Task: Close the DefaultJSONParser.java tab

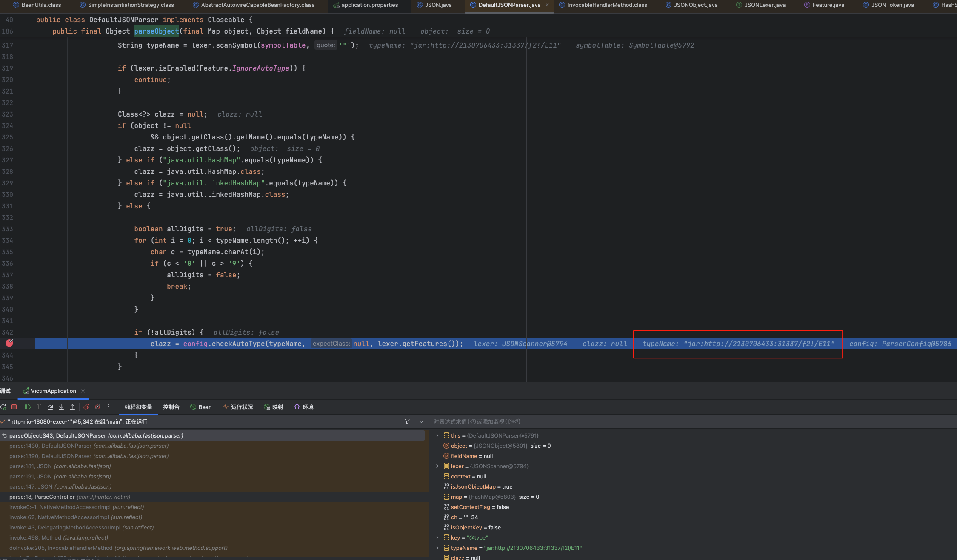Action: coord(547,5)
